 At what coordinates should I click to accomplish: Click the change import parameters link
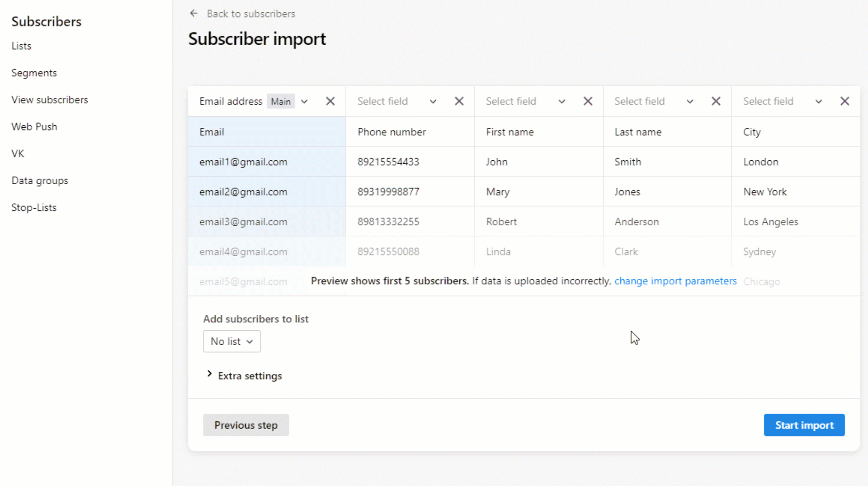[675, 280]
